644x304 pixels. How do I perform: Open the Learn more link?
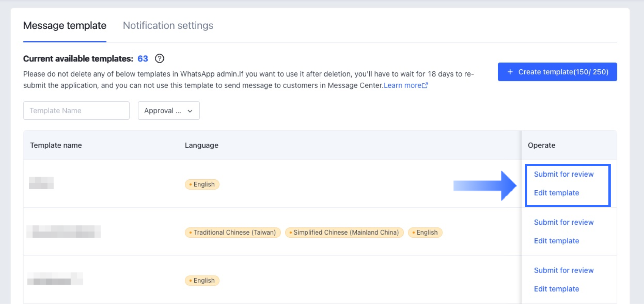[x=402, y=85]
